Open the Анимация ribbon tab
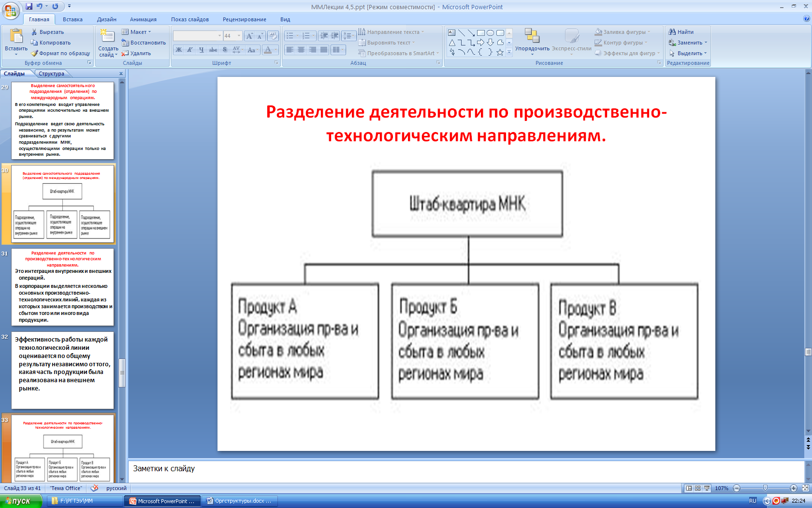 tap(143, 19)
